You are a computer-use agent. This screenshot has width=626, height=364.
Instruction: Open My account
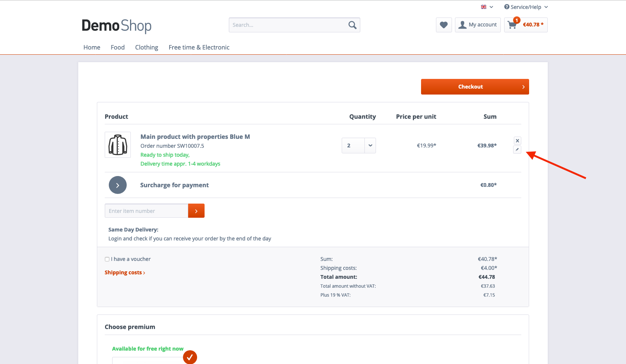coord(478,25)
